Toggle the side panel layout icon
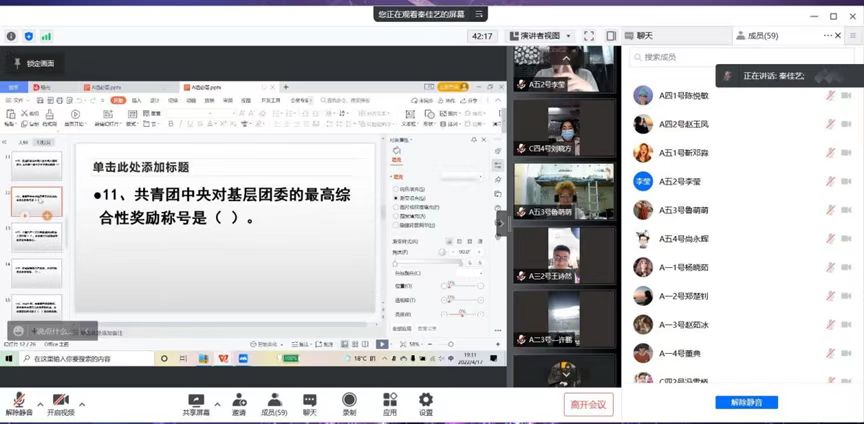This screenshot has height=424, width=864. coord(609,36)
